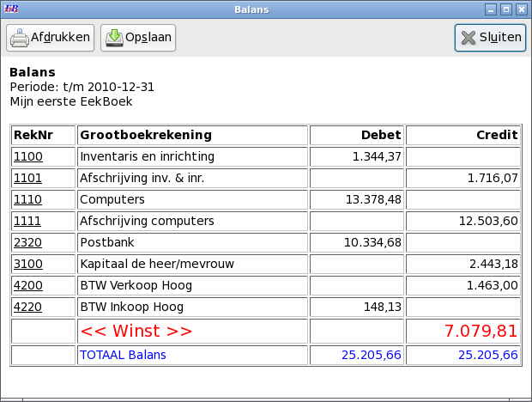Click the TOTAAL Balans row label
The image size is (532, 402).
(x=123, y=355)
